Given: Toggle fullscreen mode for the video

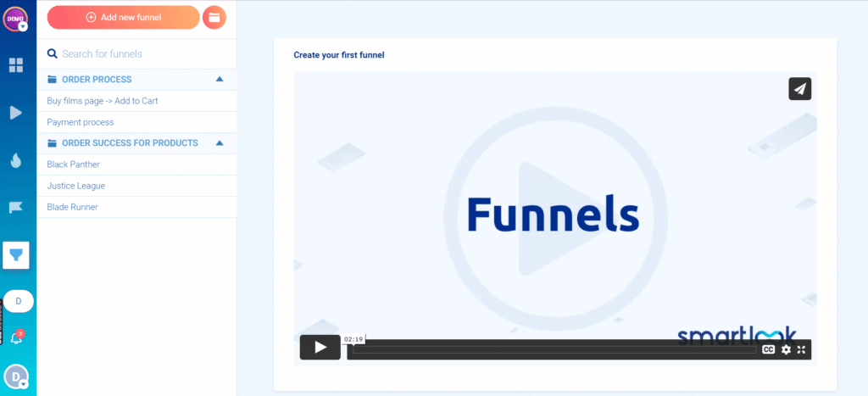Looking at the screenshot, I should [x=802, y=349].
